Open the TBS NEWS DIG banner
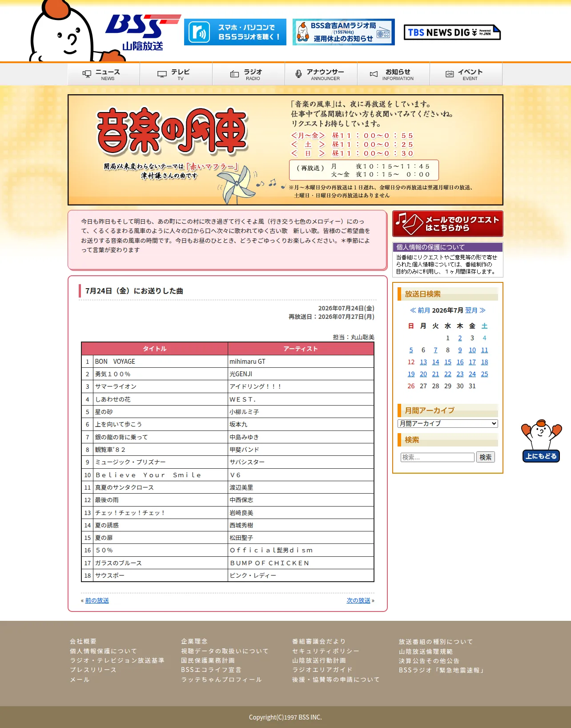 pyautogui.click(x=452, y=32)
